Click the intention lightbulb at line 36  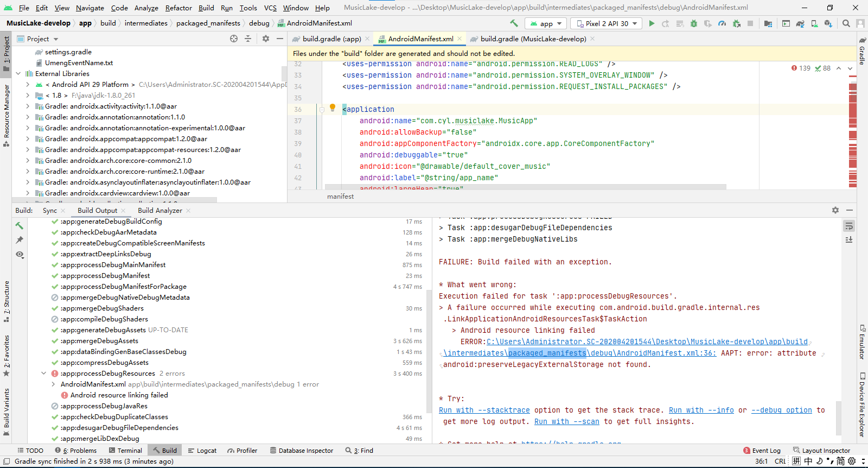click(x=333, y=107)
